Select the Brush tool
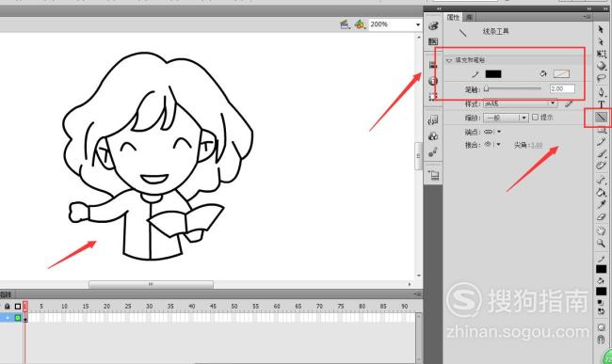The height and width of the screenshot is (364, 612). (x=601, y=153)
